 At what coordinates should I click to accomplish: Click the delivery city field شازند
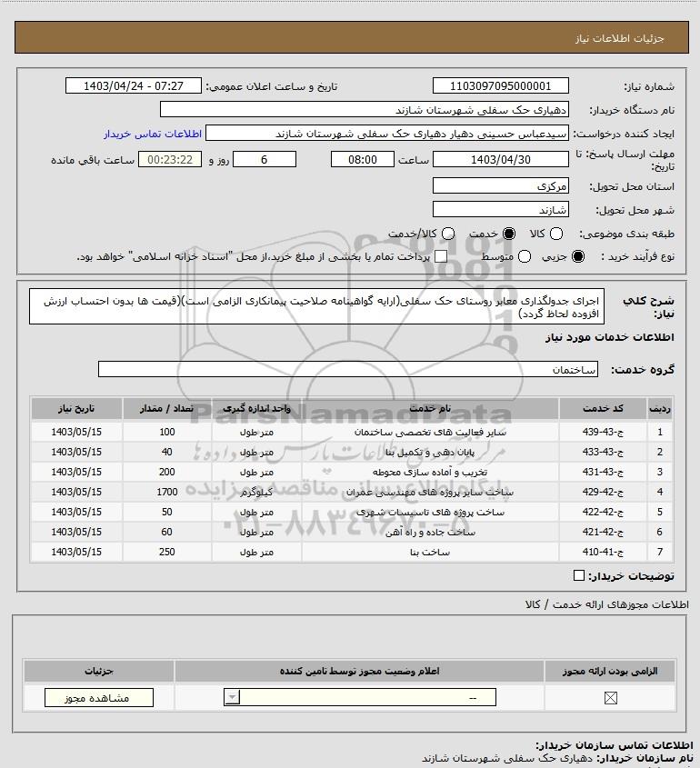pyautogui.click(x=501, y=210)
